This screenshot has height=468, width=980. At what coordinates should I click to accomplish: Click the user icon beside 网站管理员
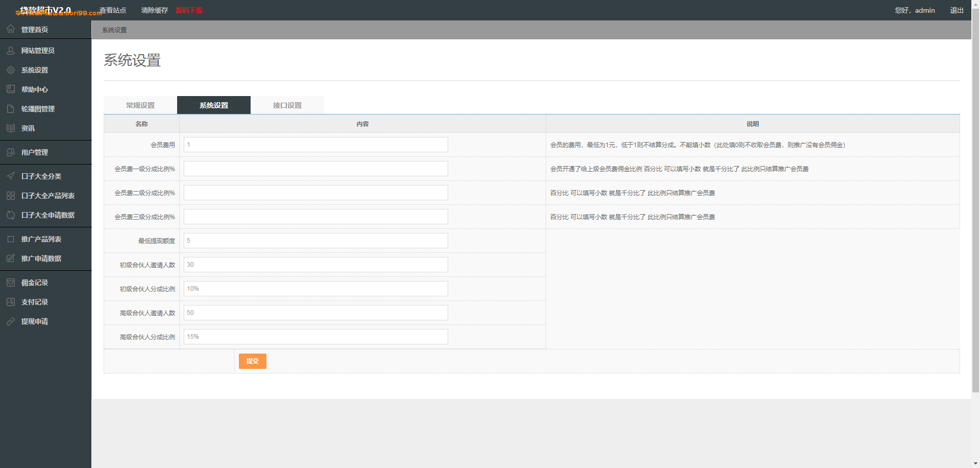pyautogui.click(x=11, y=51)
